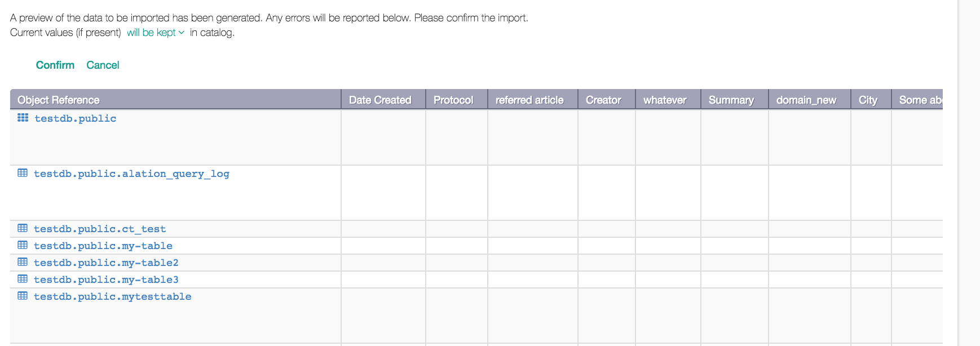Select the referred article column header
Viewport: 980px width, 346px height.
[x=533, y=100]
